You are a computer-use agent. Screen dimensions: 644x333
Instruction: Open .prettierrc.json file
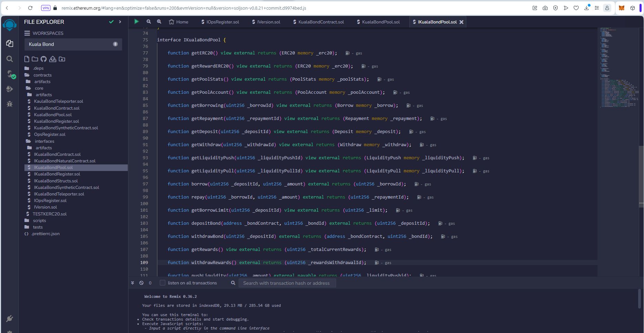[45, 234]
